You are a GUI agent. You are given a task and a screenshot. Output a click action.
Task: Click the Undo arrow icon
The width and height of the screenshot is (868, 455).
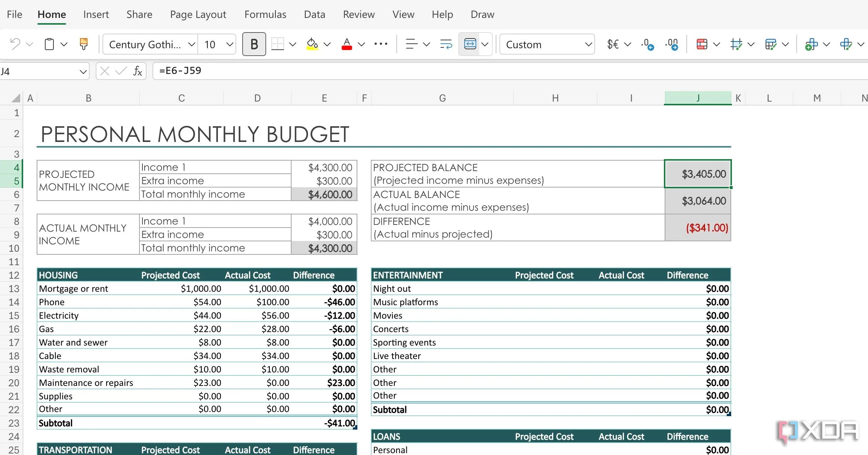[x=15, y=44]
